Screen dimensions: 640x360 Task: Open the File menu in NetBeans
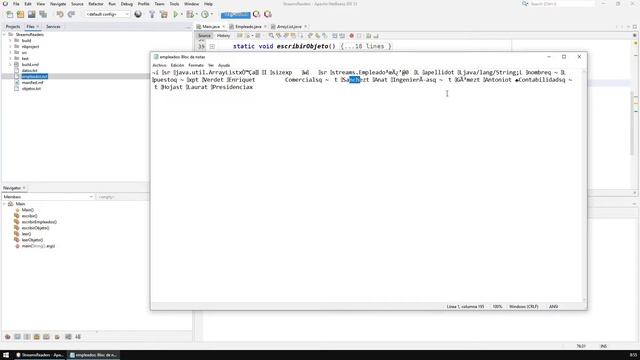coord(16,4)
